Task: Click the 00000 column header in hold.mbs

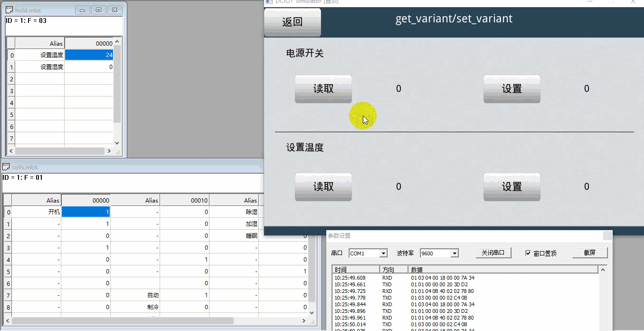Action: (x=89, y=43)
